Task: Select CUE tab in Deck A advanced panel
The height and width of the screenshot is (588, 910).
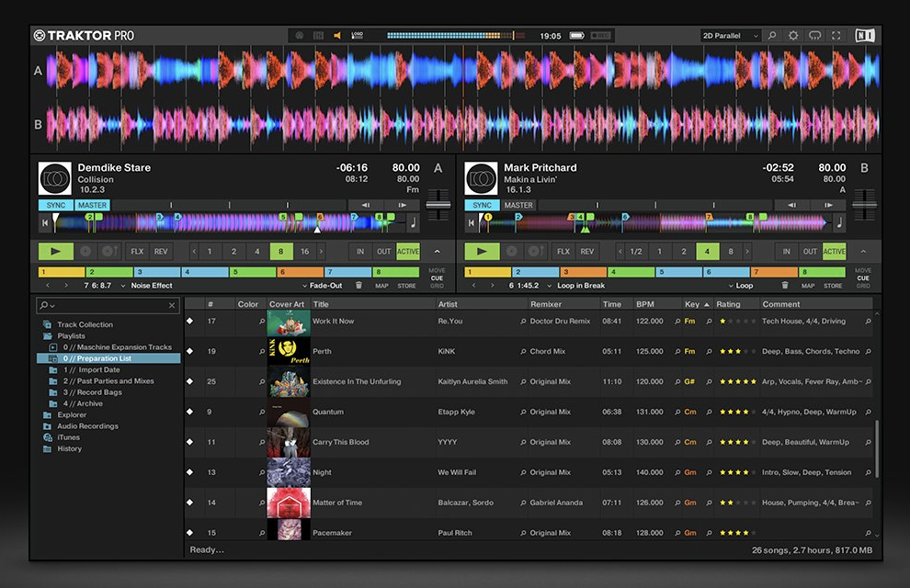Action: 437,278
